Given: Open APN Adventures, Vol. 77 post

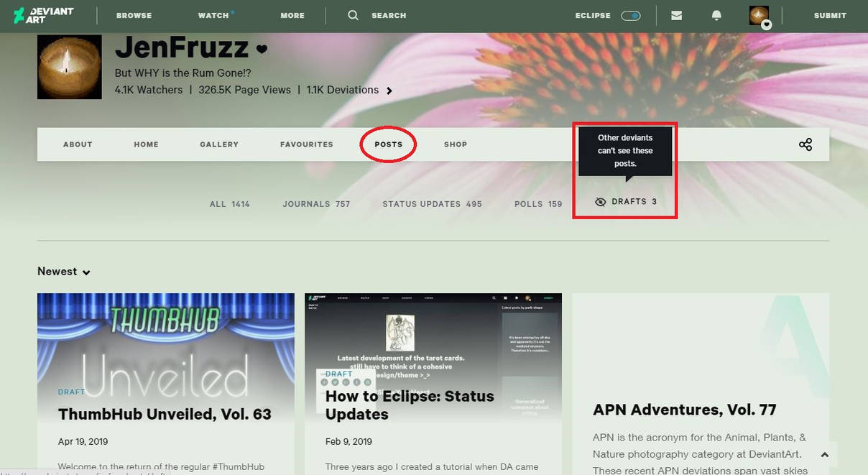Looking at the screenshot, I should tap(685, 410).
